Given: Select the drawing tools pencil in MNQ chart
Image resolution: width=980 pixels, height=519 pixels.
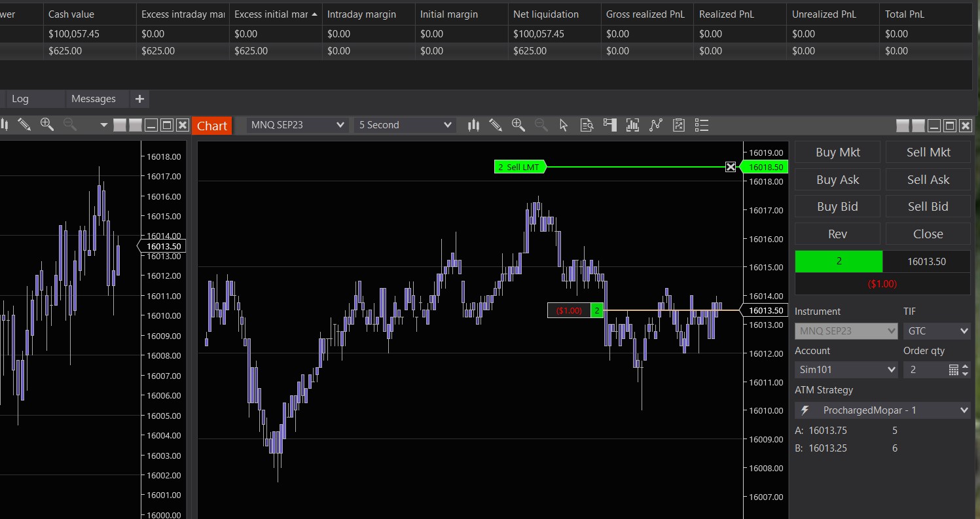Looking at the screenshot, I should click(x=496, y=125).
